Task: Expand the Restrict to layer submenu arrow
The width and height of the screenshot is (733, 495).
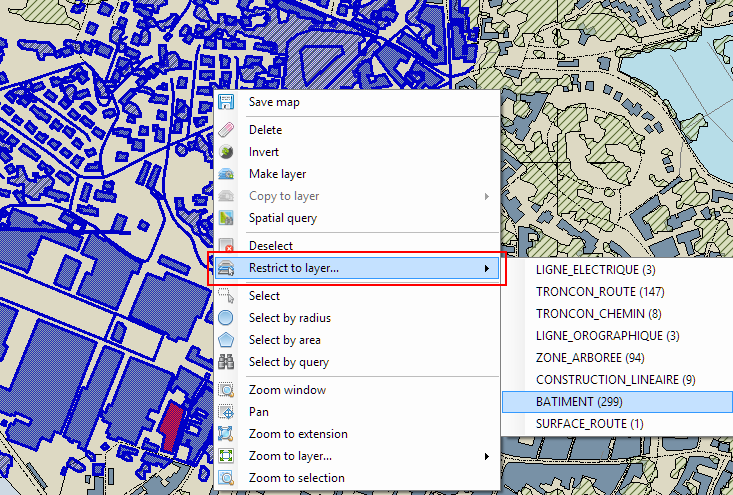Action: (x=487, y=268)
